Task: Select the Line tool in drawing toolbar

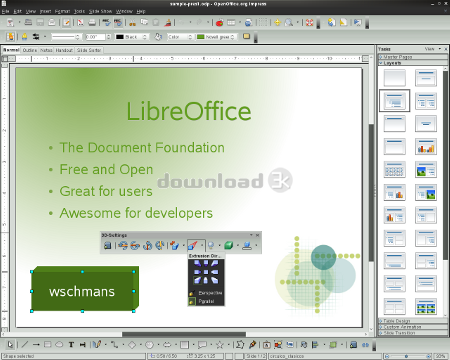Action: (x=25, y=345)
